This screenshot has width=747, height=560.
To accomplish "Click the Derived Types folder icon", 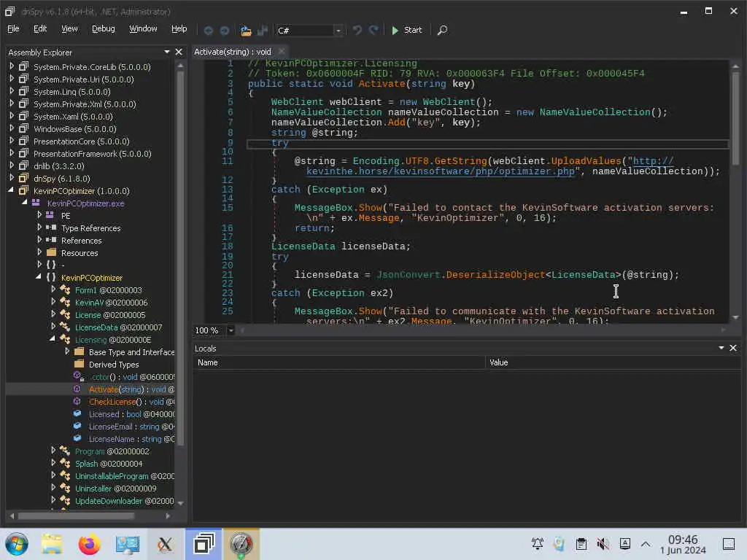I will pyautogui.click(x=79, y=364).
